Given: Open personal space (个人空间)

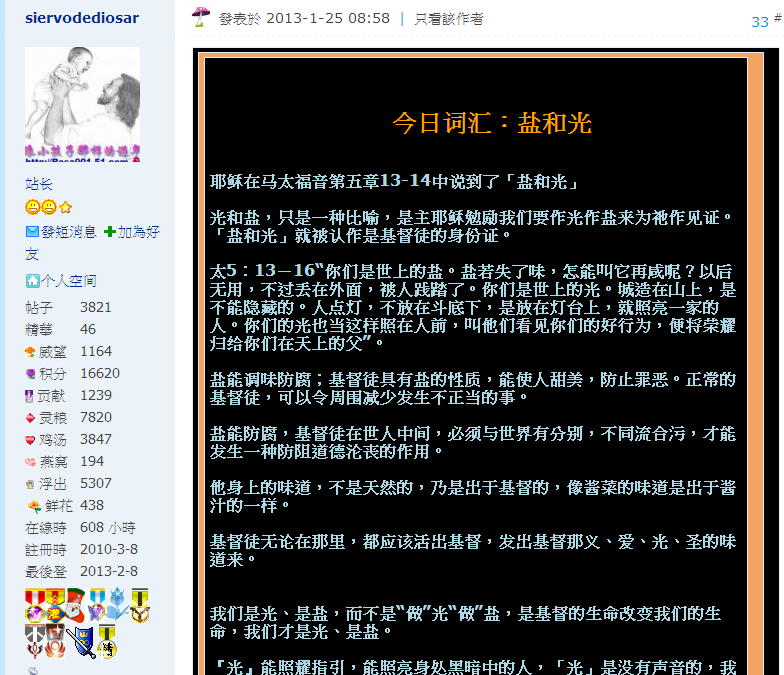Looking at the screenshot, I should pos(68,280).
